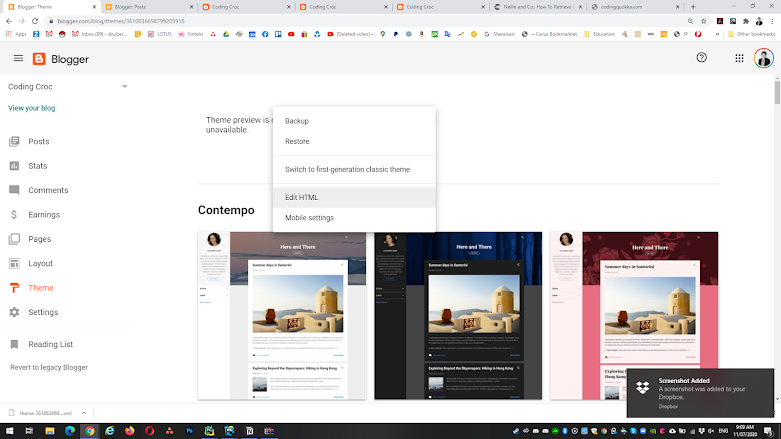Switch to the Blogger Posts tab
Screen dimensions: 781x439
pos(148,7)
